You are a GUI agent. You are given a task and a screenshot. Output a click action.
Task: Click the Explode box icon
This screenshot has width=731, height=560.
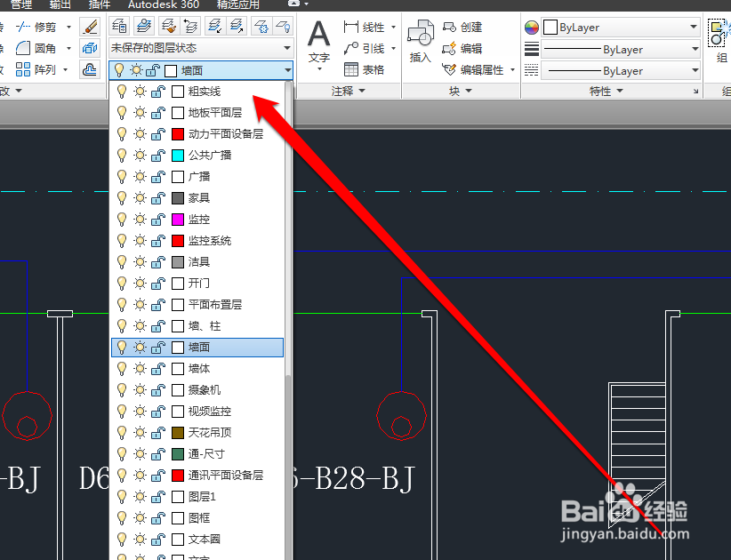click(x=90, y=48)
